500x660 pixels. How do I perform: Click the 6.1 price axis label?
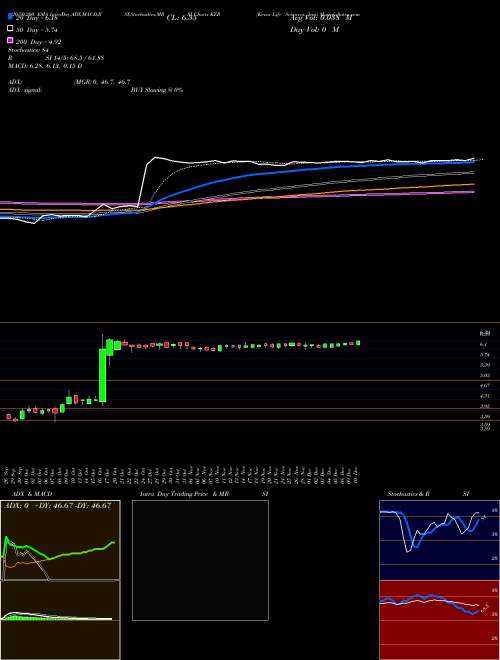pyautogui.click(x=484, y=344)
